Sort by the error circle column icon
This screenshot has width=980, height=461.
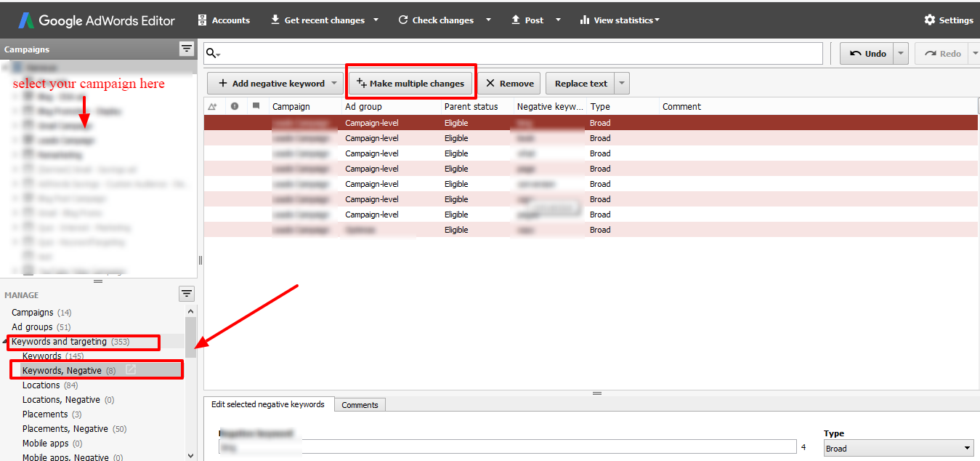coord(235,106)
